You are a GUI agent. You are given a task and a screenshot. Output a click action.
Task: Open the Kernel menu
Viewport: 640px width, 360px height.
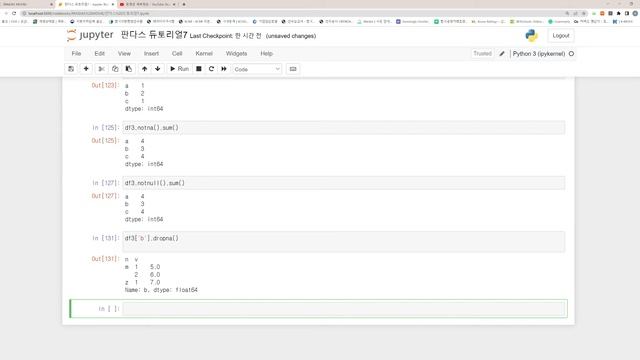(x=204, y=53)
